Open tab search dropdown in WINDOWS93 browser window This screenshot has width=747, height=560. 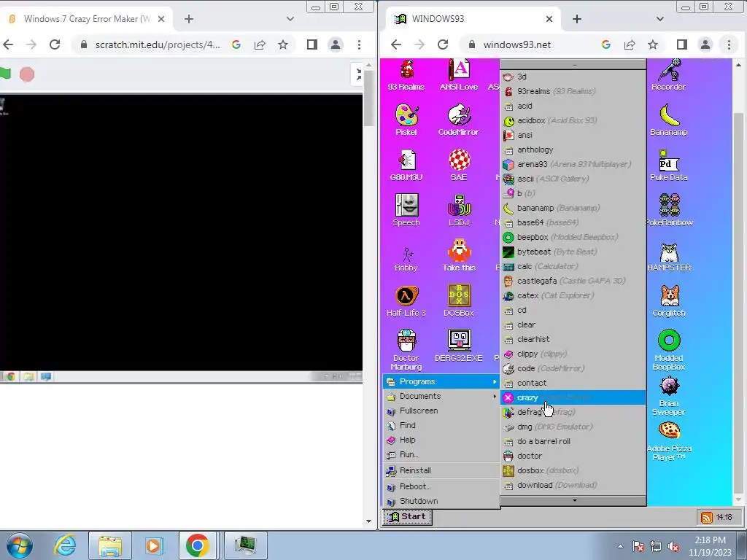659,19
